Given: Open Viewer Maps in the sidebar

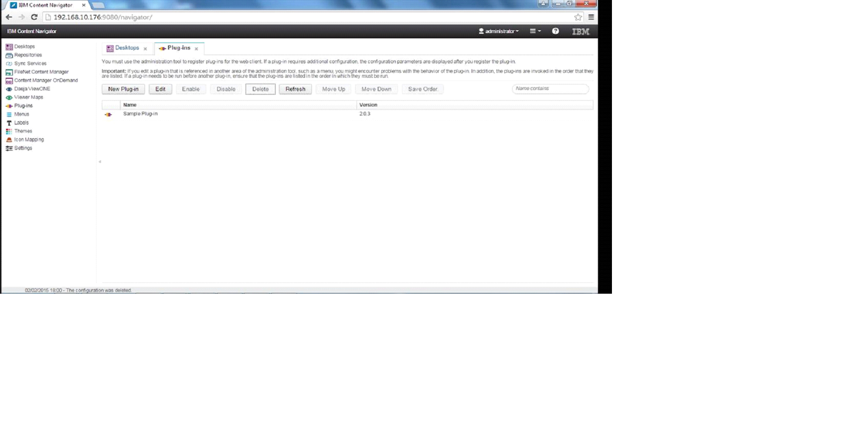Looking at the screenshot, I should (29, 97).
